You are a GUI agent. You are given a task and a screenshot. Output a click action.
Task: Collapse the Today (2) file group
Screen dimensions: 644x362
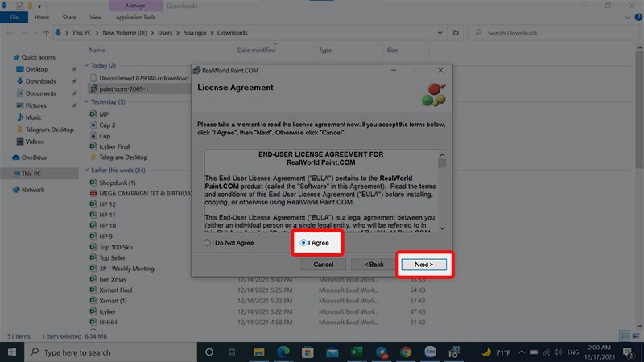point(87,65)
